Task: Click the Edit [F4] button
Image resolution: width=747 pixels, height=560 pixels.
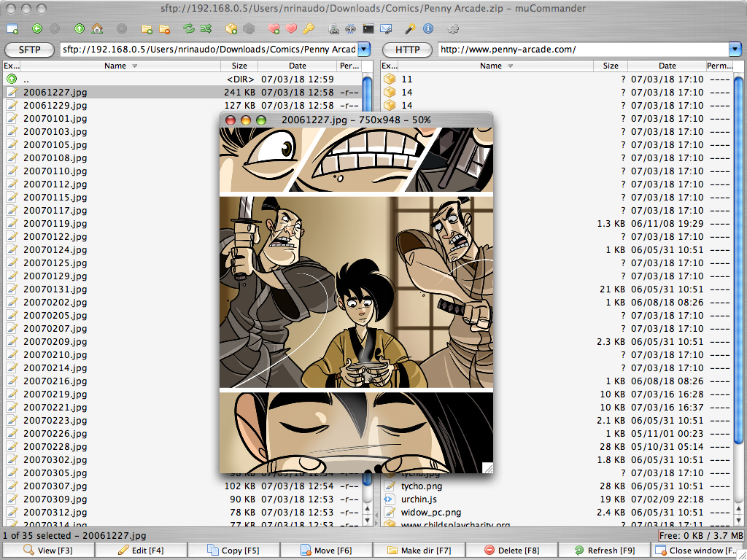Action: coord(141,551)
